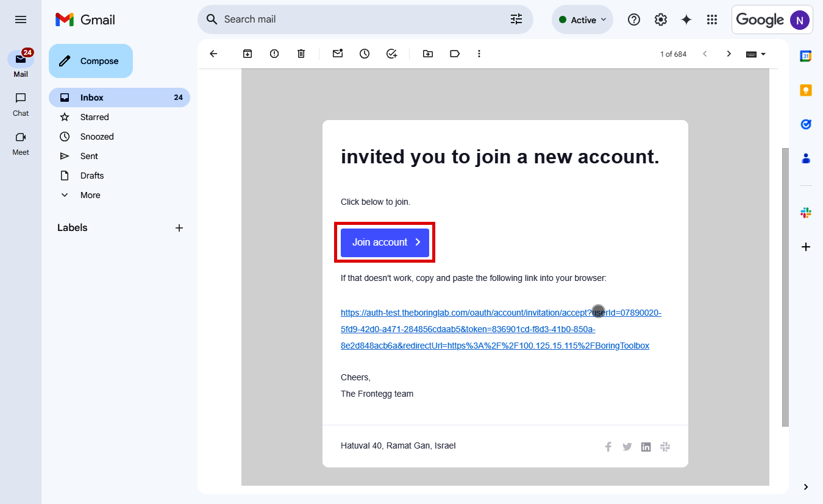This screenshot has height=504, width=823.
Task: Open the input tools keyboard dropdown
Action: (756, 54)
